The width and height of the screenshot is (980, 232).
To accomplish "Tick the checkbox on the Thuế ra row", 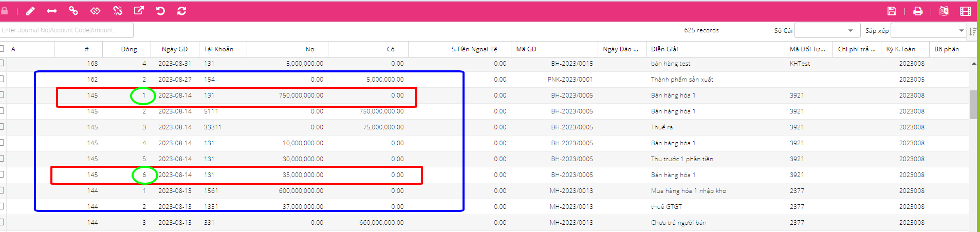I will click(x=2, y=127).
